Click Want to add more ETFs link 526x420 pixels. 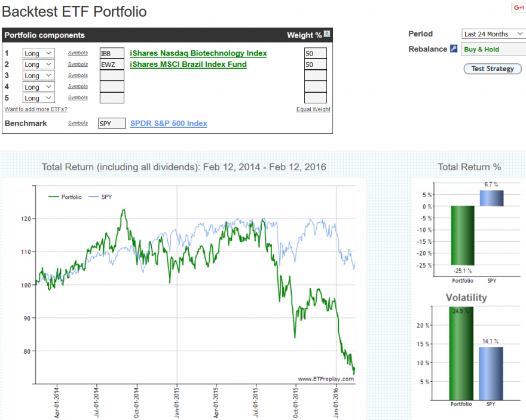[x=36, y=109]
